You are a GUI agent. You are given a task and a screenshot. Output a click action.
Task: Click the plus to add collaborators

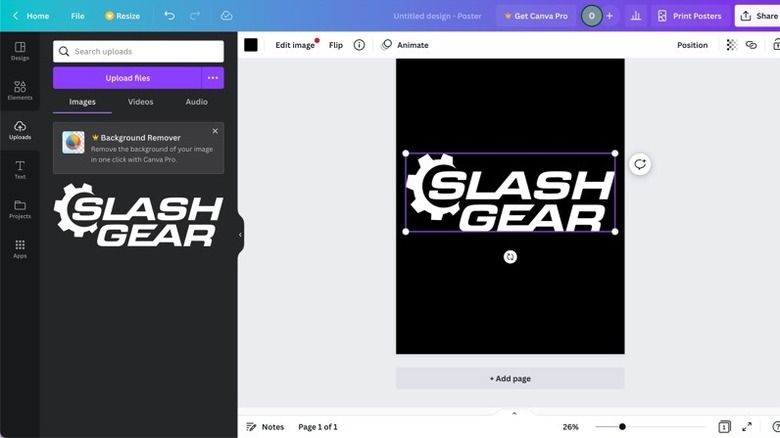[x=609, y=16]
